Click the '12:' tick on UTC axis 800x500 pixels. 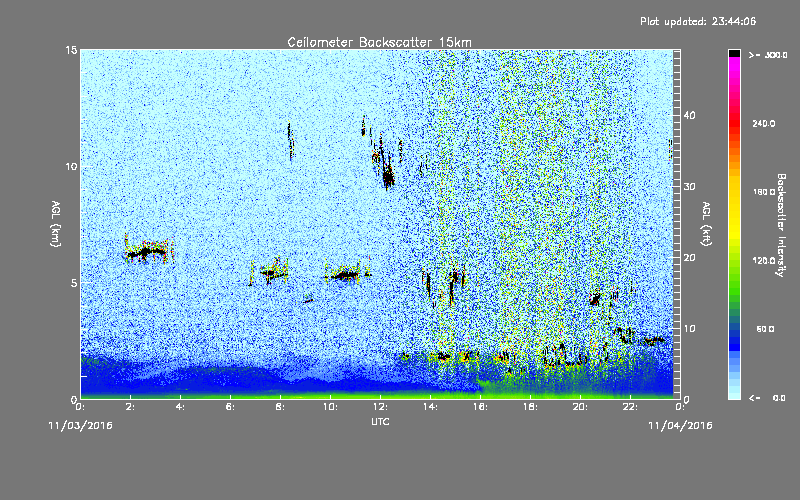pos(381,407)
